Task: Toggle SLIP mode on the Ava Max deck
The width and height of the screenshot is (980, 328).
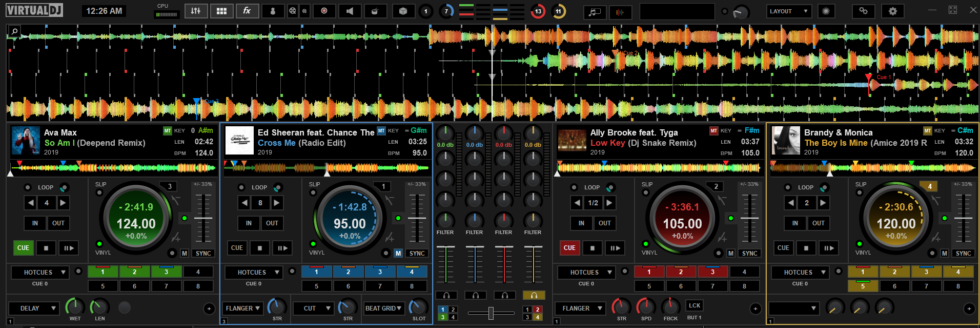Action: point(99,192)
